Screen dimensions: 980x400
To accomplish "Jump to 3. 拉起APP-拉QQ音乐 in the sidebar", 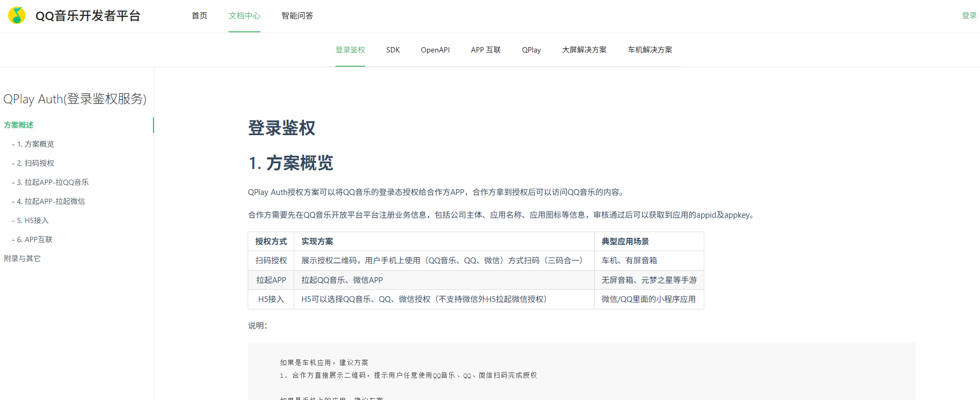I will 50,182.
